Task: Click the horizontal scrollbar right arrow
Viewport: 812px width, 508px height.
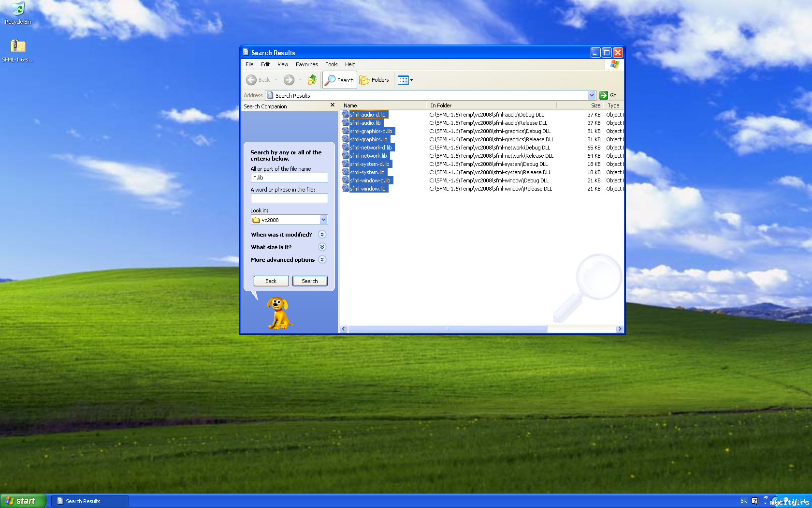Action: 619,329
